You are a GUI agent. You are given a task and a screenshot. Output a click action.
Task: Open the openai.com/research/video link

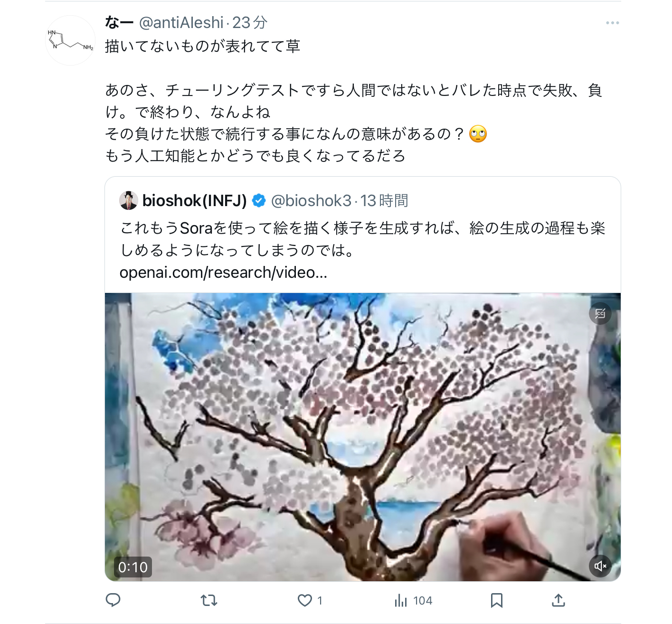click(x=223, y=273)
